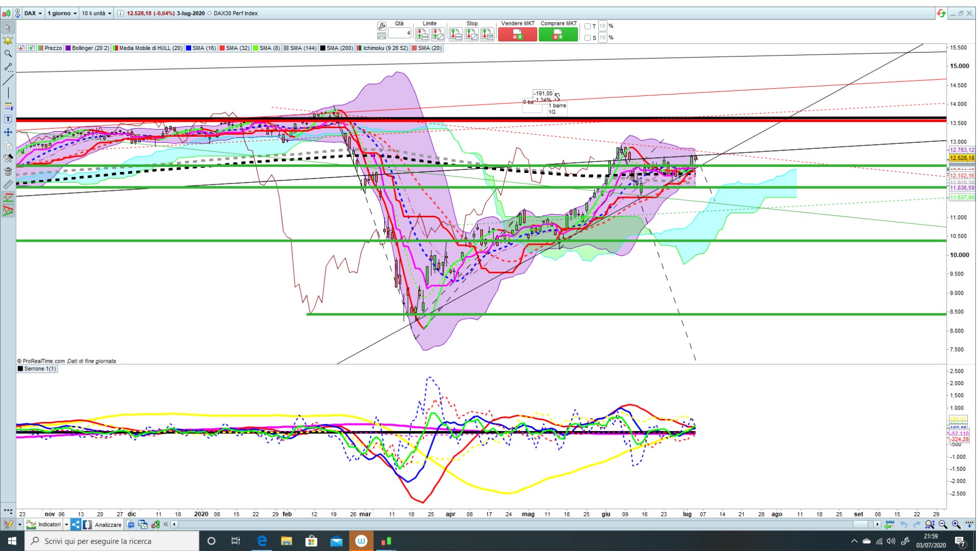Open the Windows Start menu
This screenshot has height=551, width=980.
12,541
